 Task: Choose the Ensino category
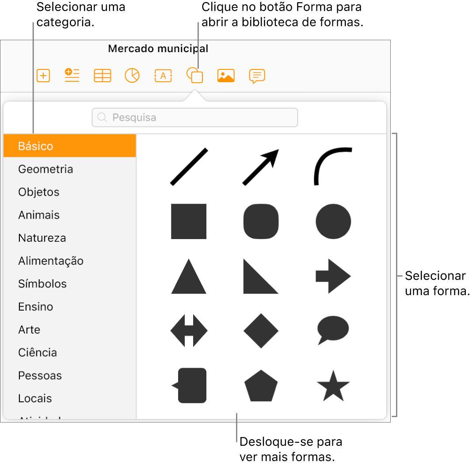click(69, 307)
